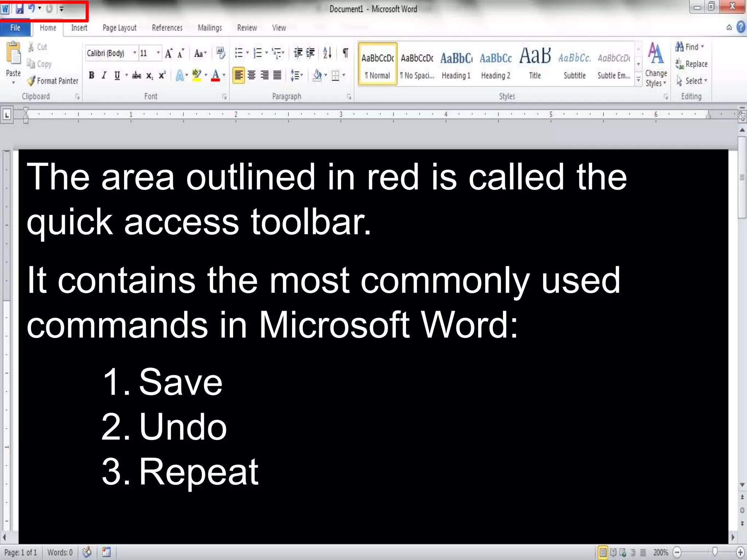Click the Shading paint bucket icon

click(x=317, y=75)
